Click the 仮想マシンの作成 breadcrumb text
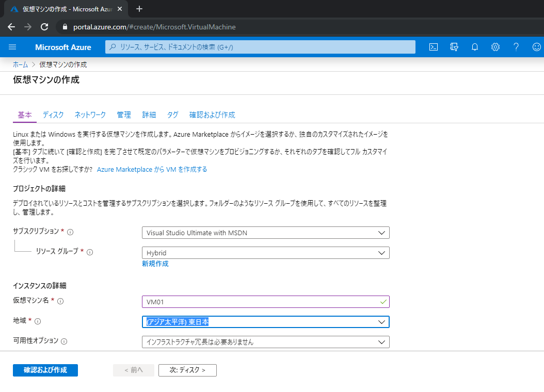This screenshot has height=392, width=544. (63, 65)
